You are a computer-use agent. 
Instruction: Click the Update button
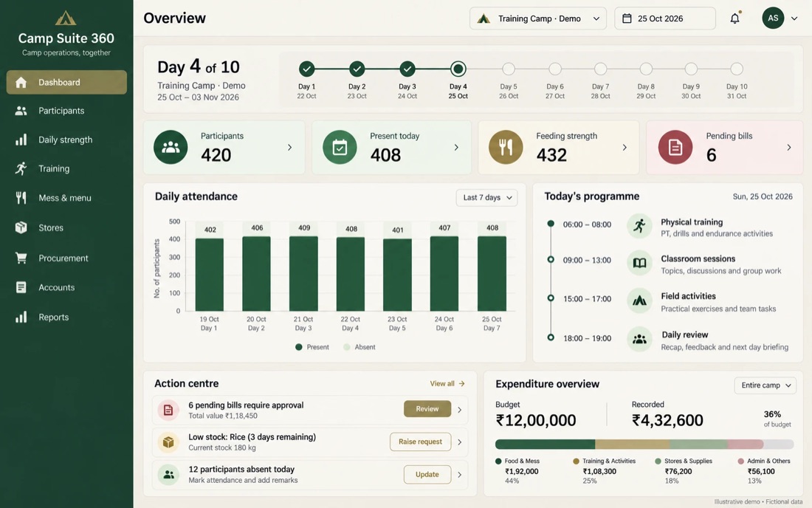tap(427, 474)
